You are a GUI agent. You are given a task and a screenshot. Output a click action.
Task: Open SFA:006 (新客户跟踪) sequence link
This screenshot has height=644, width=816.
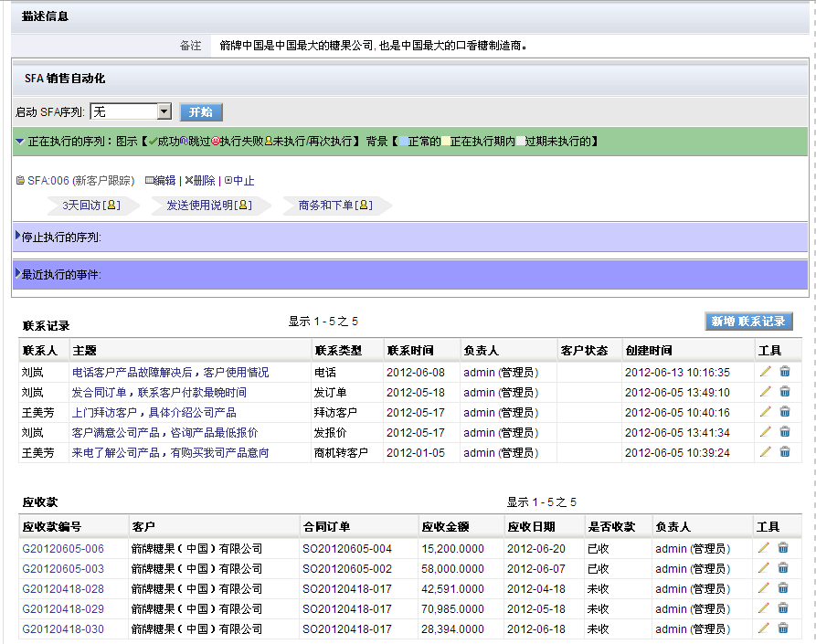point(80,181)
